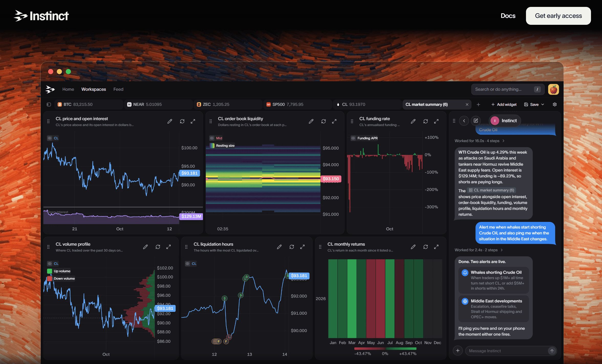Expand the CL monthly returns widget fullscreen
602x364 pixels.
[x=436, y=247]
